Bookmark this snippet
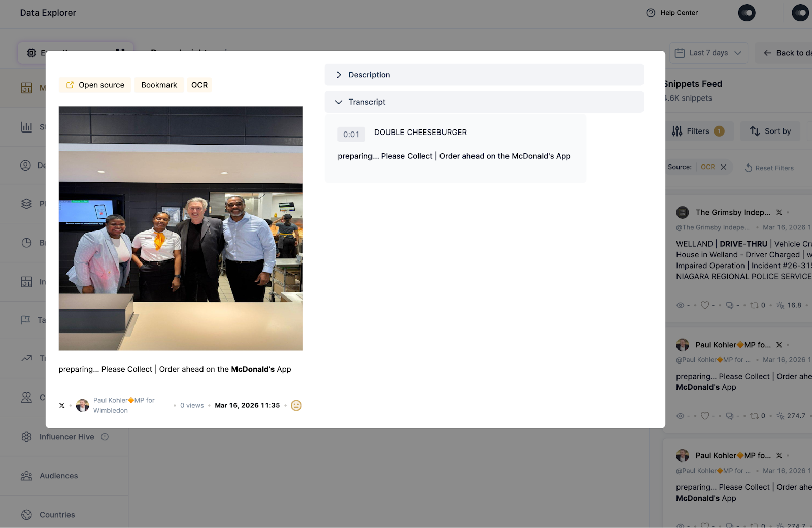The image size is (812, 528). [x=159, y=85]
